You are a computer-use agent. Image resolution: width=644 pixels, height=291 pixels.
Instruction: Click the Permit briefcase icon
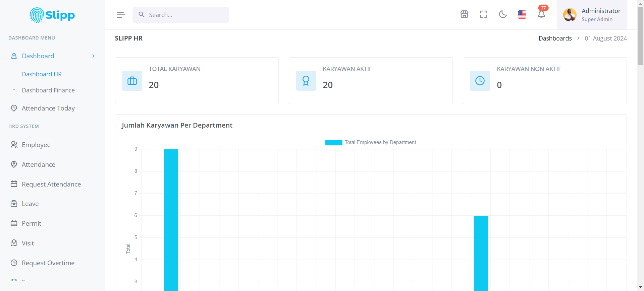[x=14, y=223]
